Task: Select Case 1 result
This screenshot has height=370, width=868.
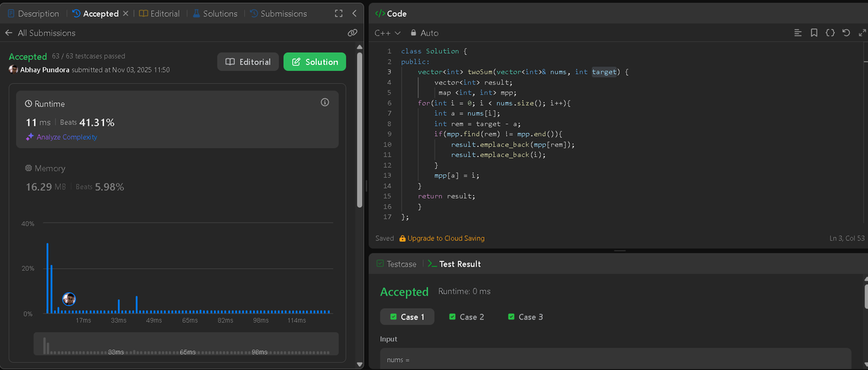Action: pyautogui.click(x=407, y=317)
